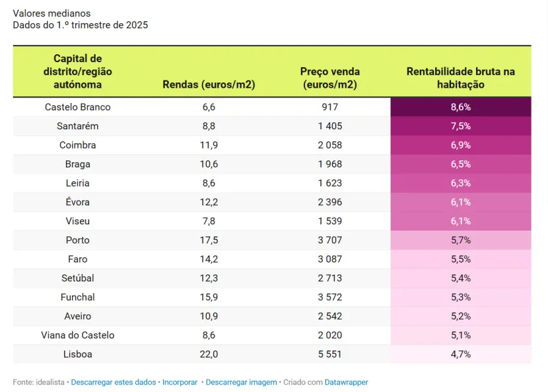Open the "Incorporar" embed link

point(180,382)
